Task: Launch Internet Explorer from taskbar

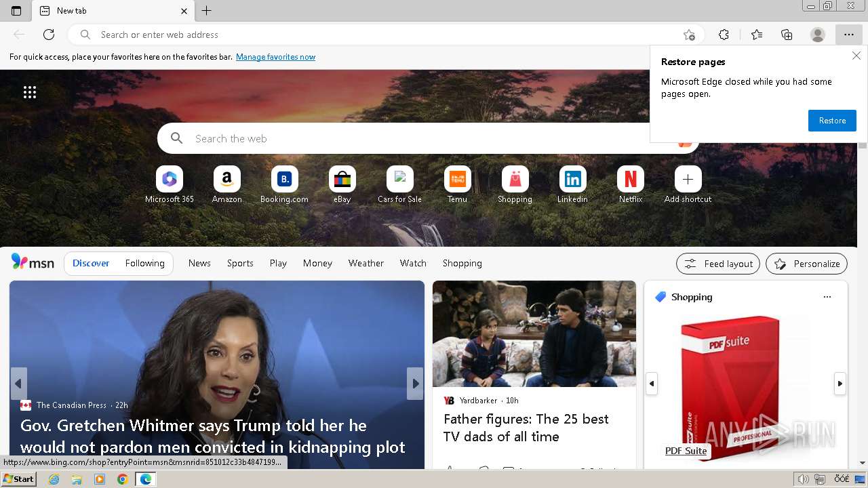Action: (x=54, y=479)
